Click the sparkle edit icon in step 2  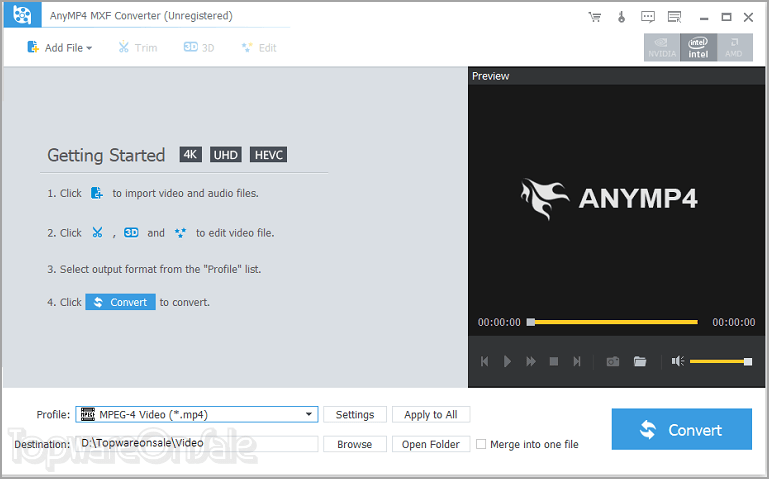point(180,233)
